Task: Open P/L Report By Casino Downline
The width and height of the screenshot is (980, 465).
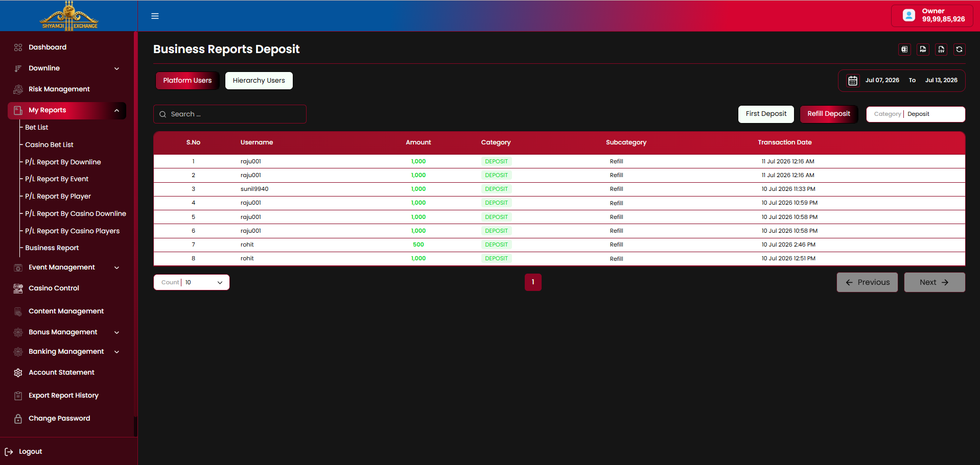Action: point(76,214)
